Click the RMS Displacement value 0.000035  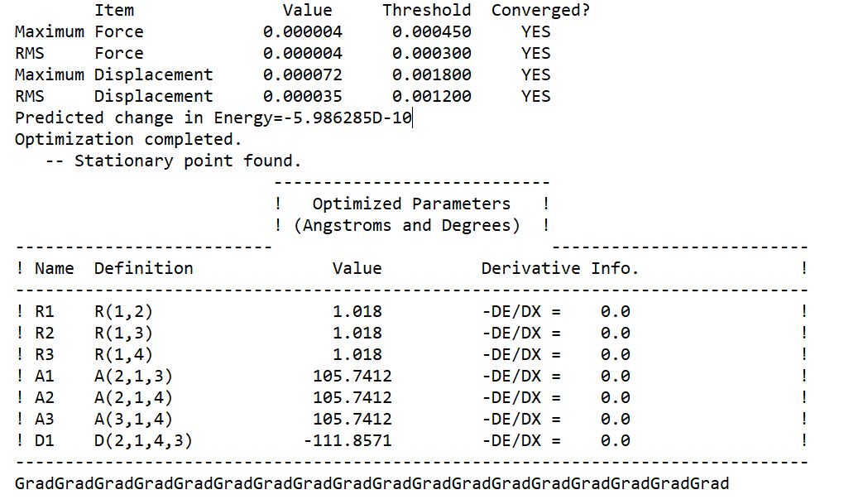tap(302, 97)
